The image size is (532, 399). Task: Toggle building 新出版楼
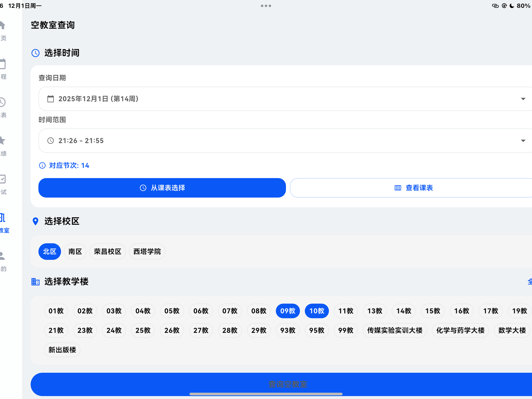[62, 350]
